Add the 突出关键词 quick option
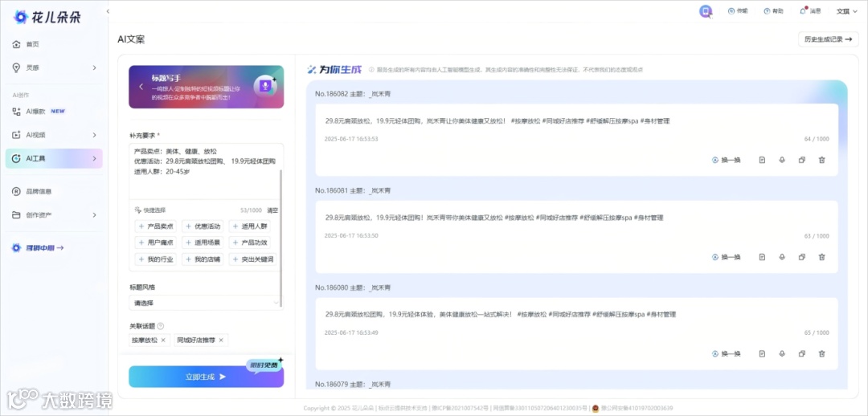This screenshot has width=868, height=416. coord(252,259)
